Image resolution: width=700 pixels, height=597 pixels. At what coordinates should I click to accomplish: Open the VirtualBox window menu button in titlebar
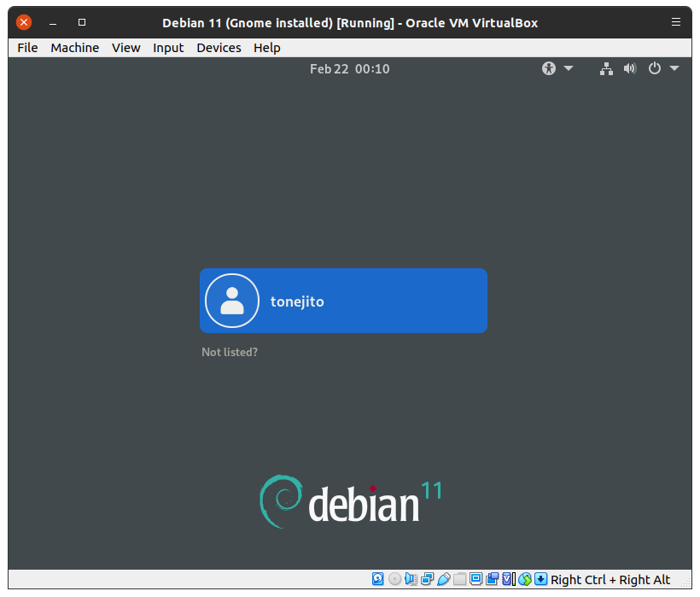[676, 22]
